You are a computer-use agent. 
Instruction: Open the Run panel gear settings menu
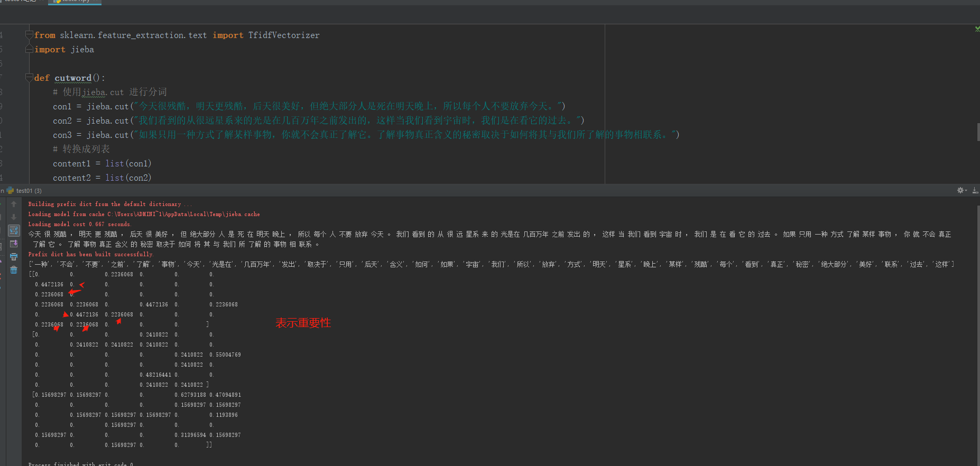click(x=961, y=190)
